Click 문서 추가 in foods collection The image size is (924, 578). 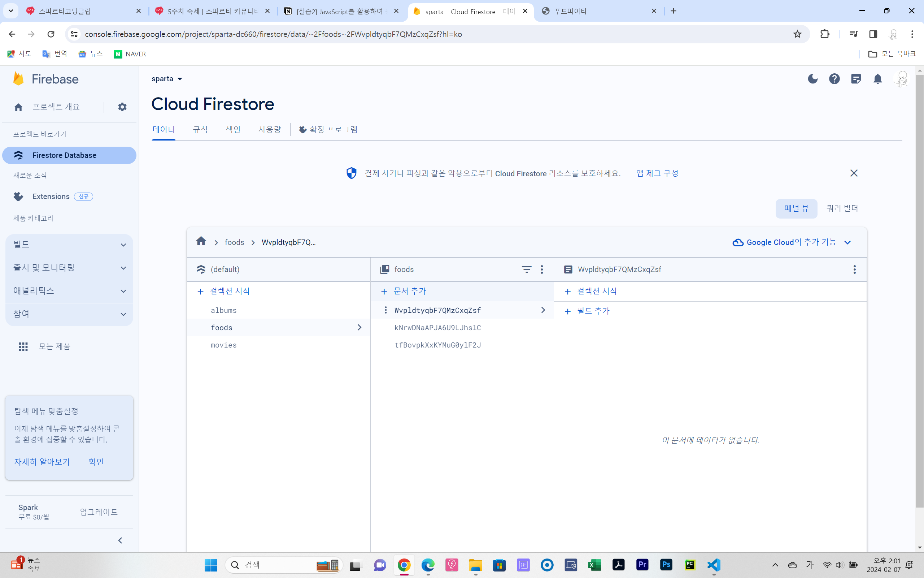pos(404,291)
